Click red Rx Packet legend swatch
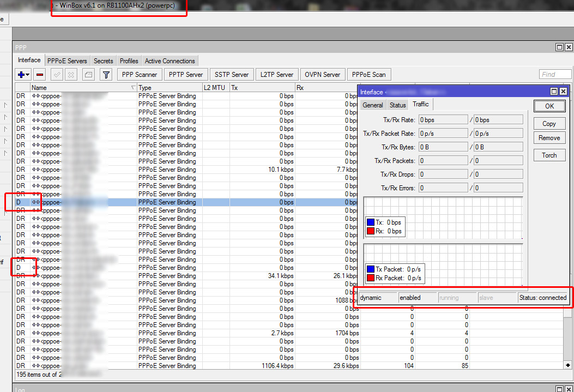This screenshot has height=392, width=574. coord(371,278)
